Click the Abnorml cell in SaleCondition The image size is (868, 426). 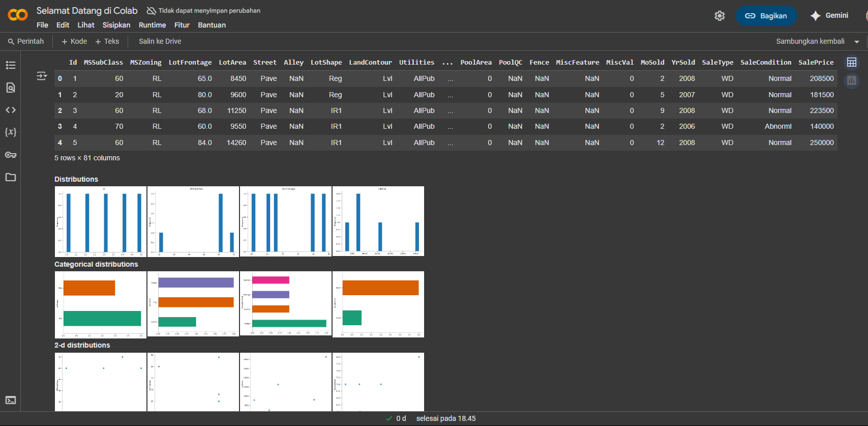coord(778,126)
